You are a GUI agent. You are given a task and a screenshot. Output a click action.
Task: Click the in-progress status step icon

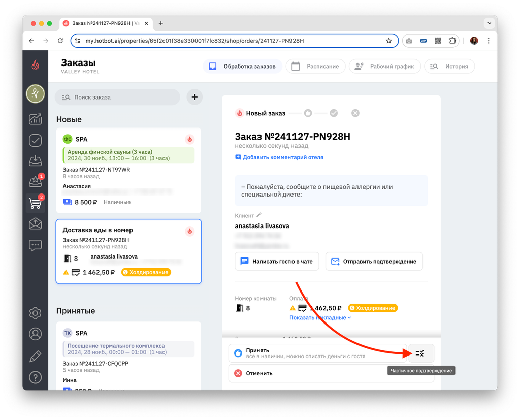(308, 113)
